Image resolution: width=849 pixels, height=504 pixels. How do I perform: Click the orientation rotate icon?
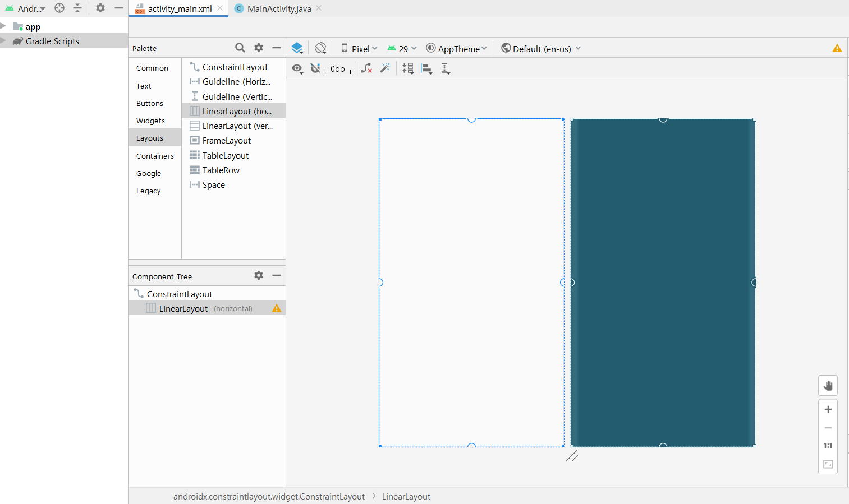tap(320, 48)
